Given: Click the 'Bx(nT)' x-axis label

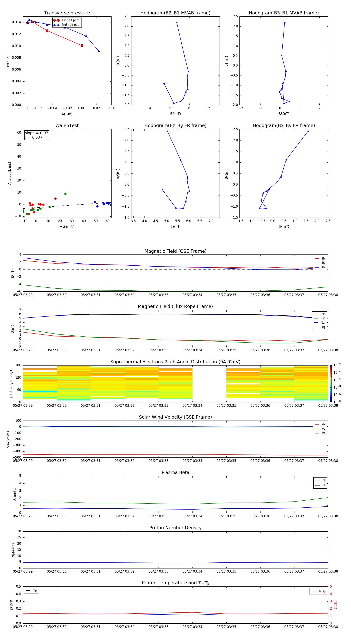Looking at the screenshot, I should click(284, 227).
